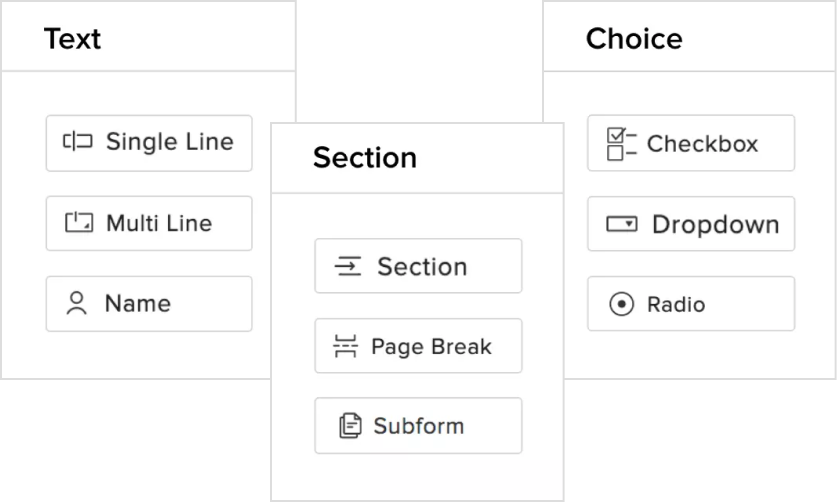Open the Choice panel header

pos(634,39)
